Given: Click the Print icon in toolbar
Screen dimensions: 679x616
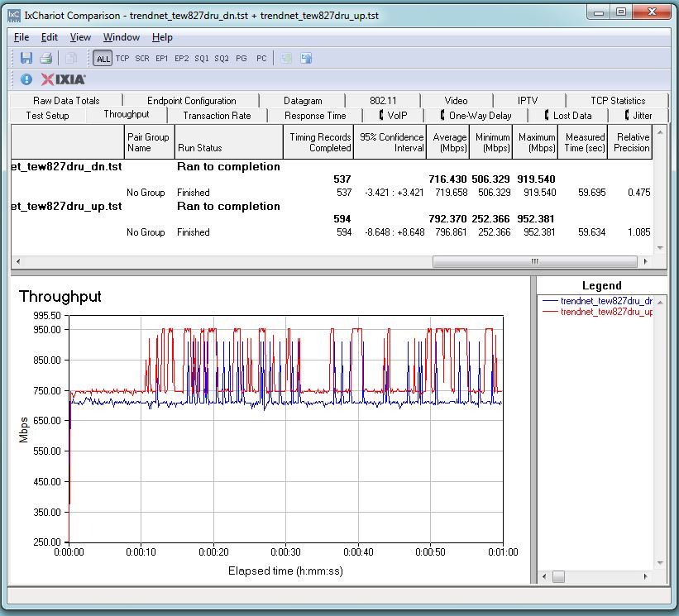Looking at the screenshot, I should click(46, 58).
